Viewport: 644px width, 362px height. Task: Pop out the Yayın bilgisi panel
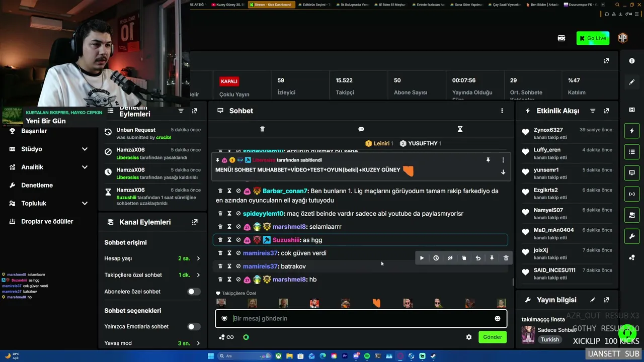606,300
